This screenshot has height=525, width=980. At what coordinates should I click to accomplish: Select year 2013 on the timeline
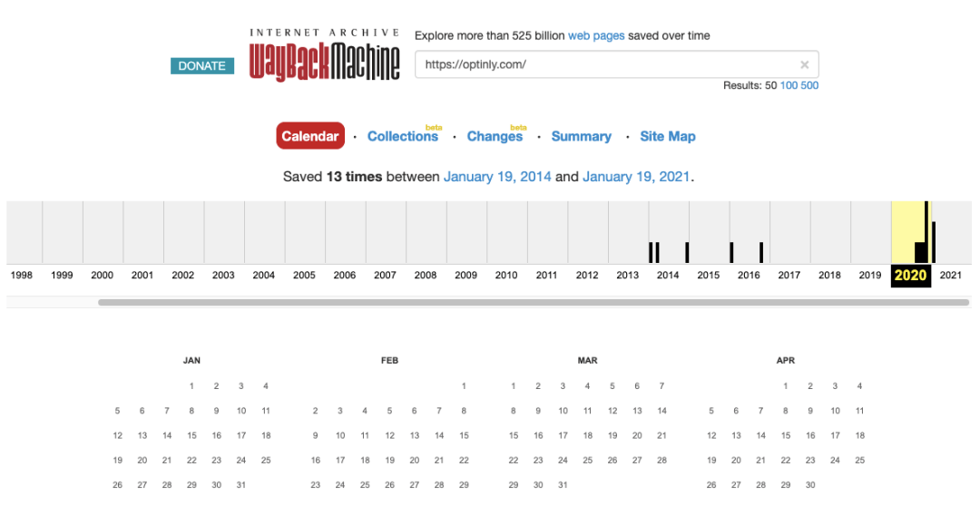click(628, 275)
